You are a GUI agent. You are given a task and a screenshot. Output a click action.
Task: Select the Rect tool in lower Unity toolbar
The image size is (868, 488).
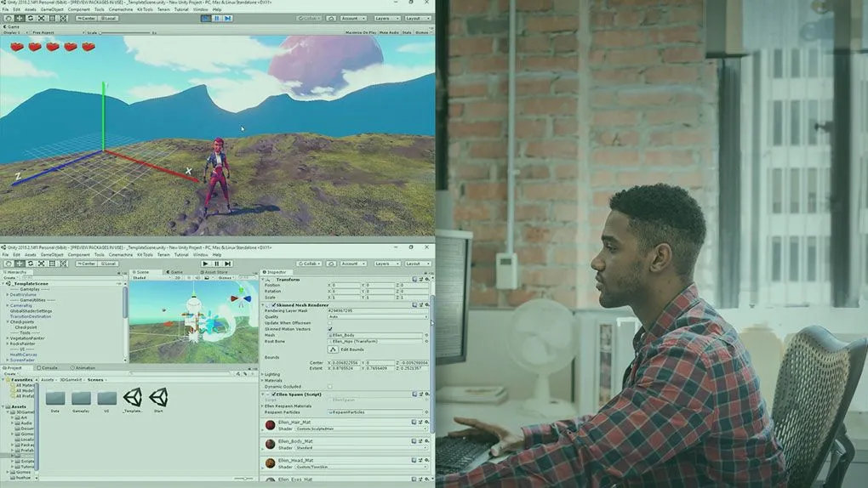click(x=53, y=264)
